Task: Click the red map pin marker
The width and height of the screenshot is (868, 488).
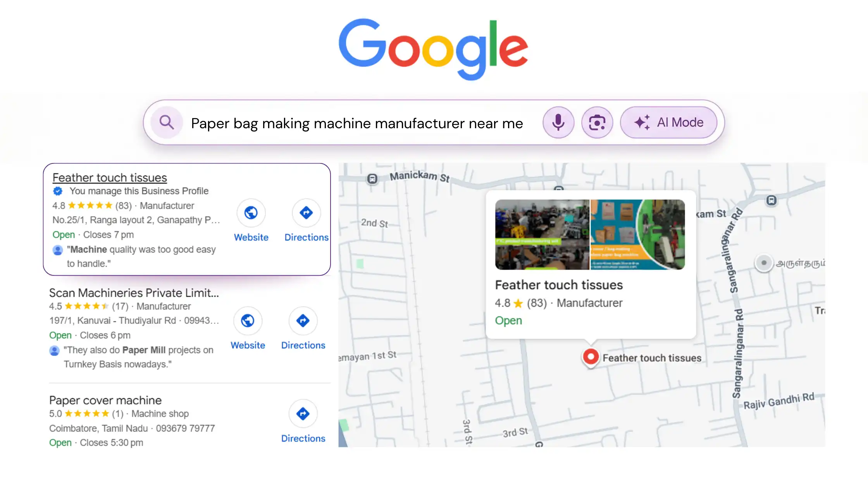Action: coord(591,356)
